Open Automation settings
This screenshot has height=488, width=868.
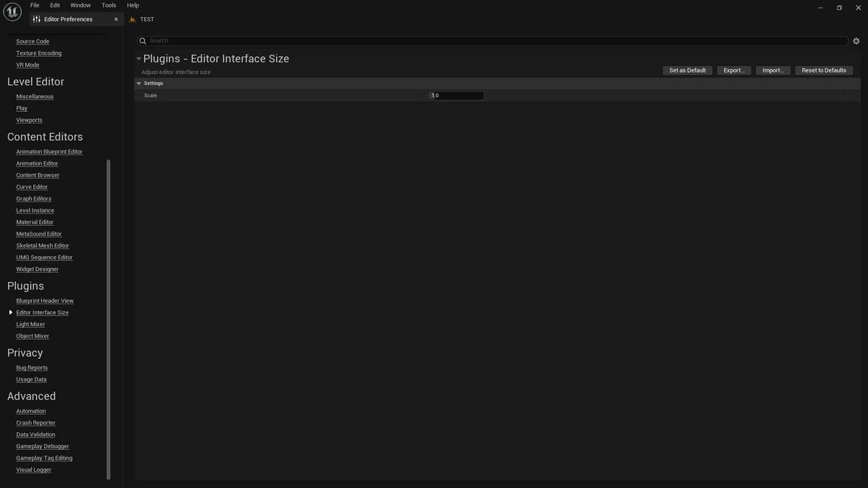31,411
